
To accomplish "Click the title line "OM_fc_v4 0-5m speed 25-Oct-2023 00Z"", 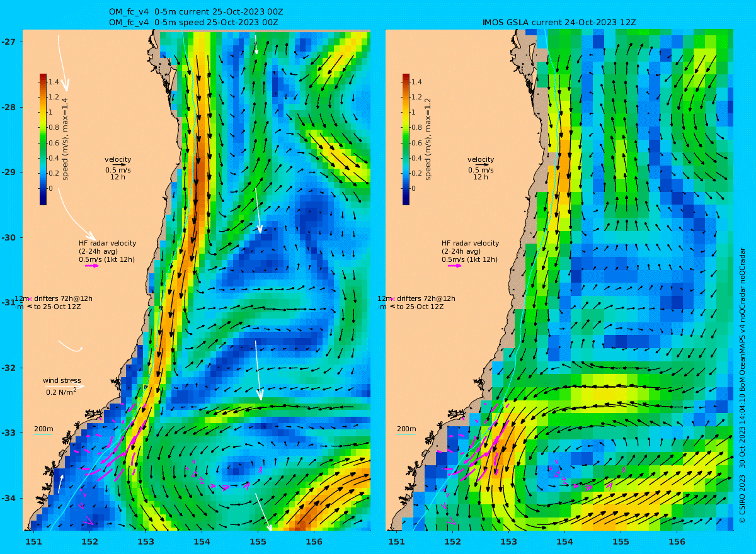I will point(193,22).
